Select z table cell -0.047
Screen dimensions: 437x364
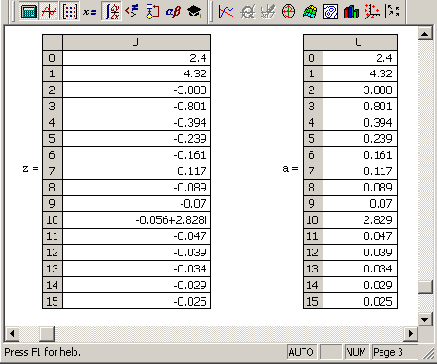point(136,236)
